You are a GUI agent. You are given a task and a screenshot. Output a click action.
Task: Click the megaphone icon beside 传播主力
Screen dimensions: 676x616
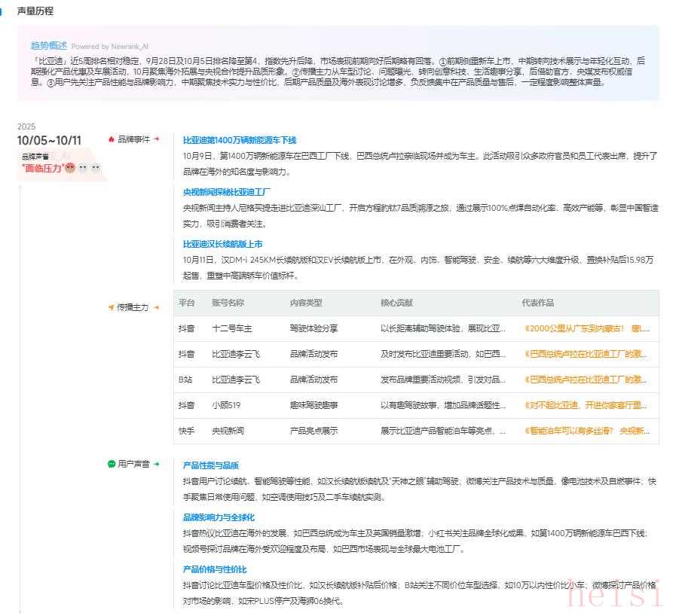click(x=112, y=307)
